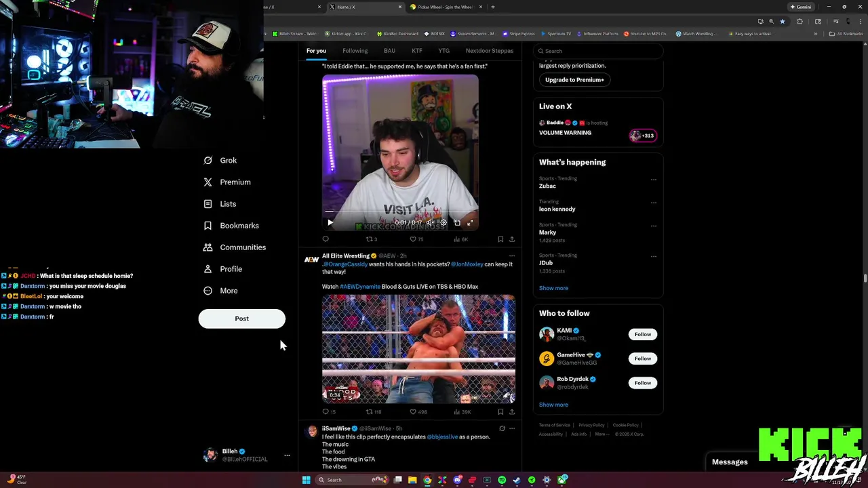Image resolution: width=868 pixels, height=488 pixels.
Task: Open the @OrangeCassidy mention link
Action: pos(345,264)
